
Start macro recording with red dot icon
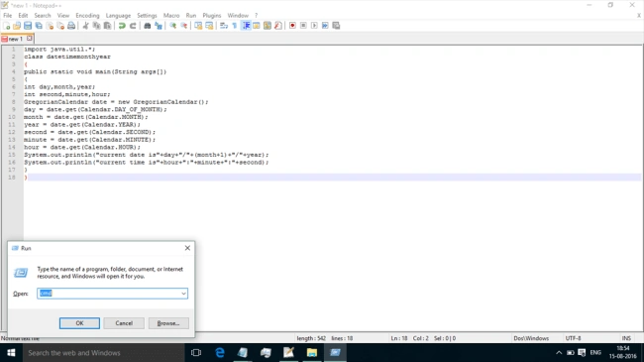coord(292,26)
